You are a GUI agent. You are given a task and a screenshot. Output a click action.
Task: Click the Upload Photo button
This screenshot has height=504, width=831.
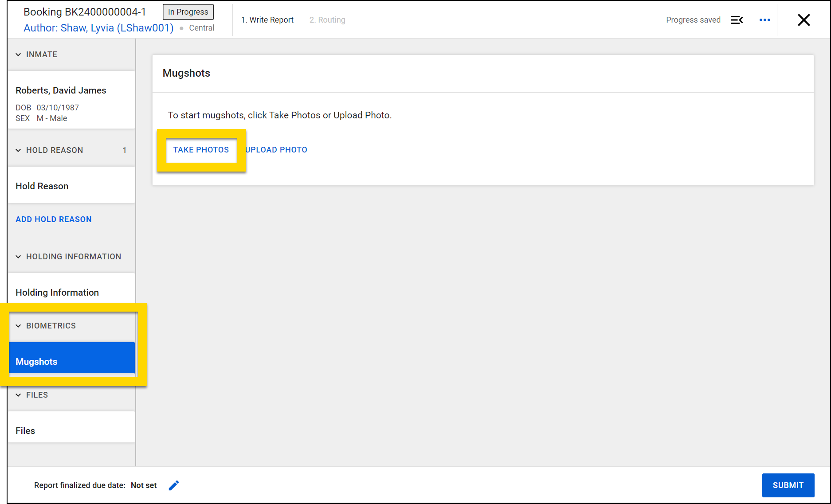(276, 150)
